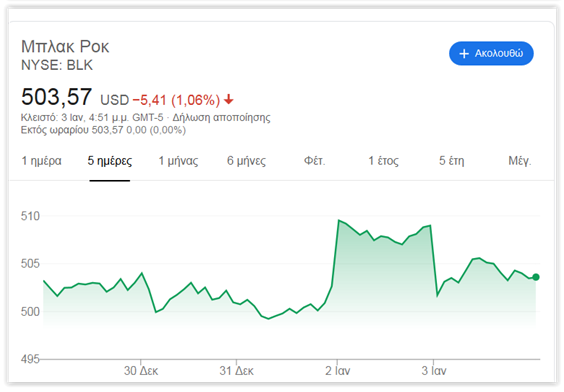Click the 503,57 current price value
564x392 pixels.
pyautogui.click(x=56, y=97)
